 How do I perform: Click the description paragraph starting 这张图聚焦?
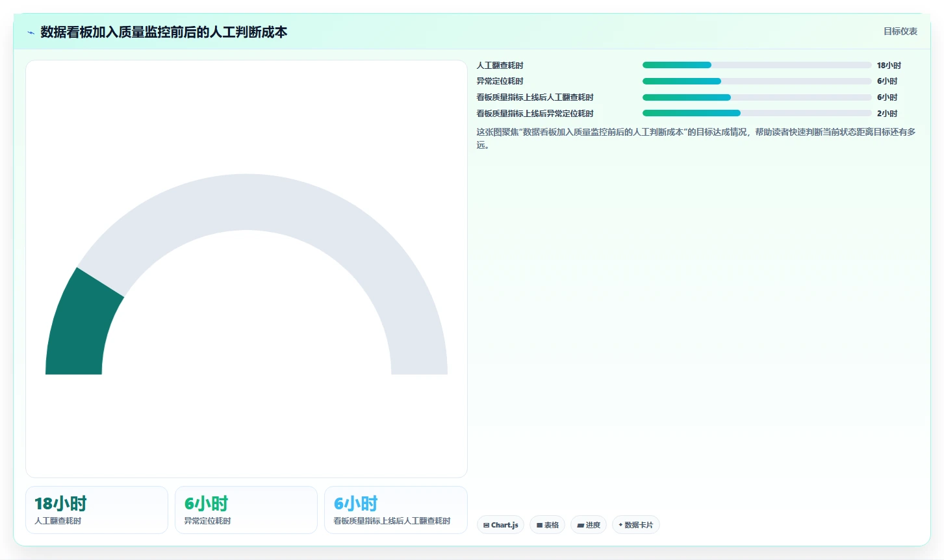click(x=696, y=138)
